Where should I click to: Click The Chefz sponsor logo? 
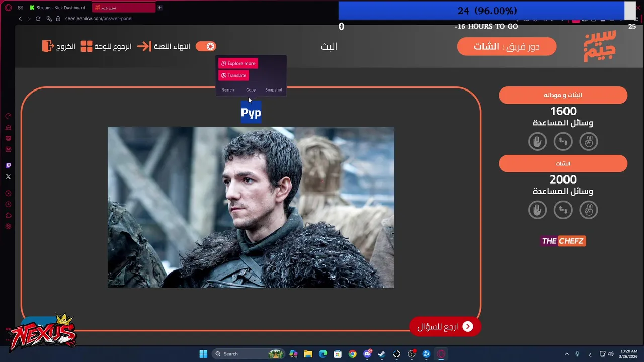[563, 241]
